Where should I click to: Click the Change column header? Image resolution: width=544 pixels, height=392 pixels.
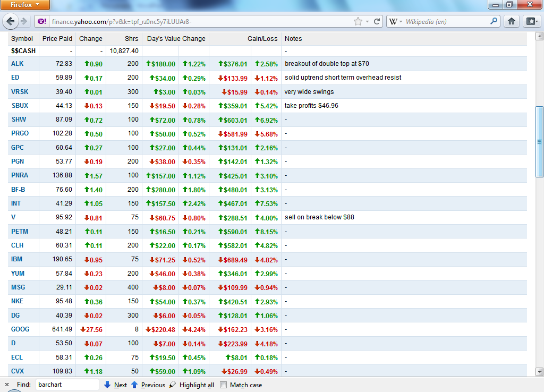(x=90, y=38)
